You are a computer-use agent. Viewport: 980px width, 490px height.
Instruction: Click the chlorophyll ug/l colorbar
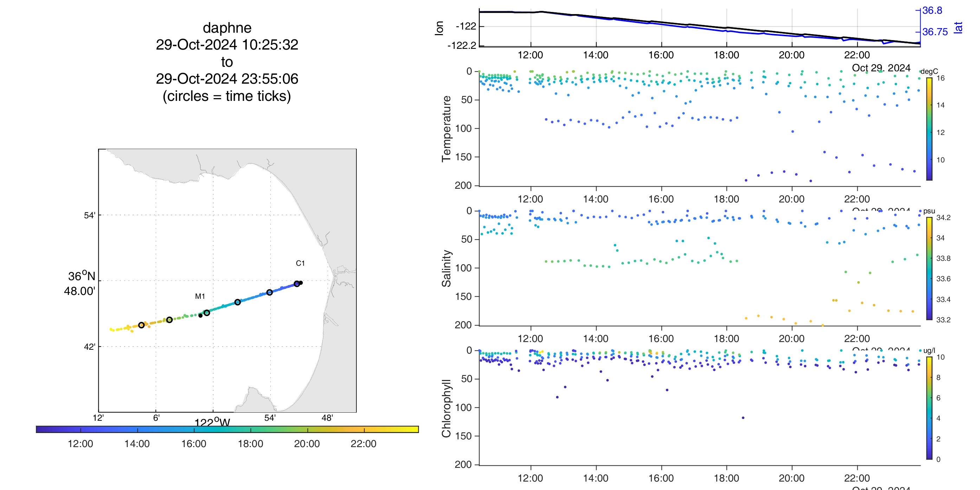pyautogui.click(x=929, y=408)
